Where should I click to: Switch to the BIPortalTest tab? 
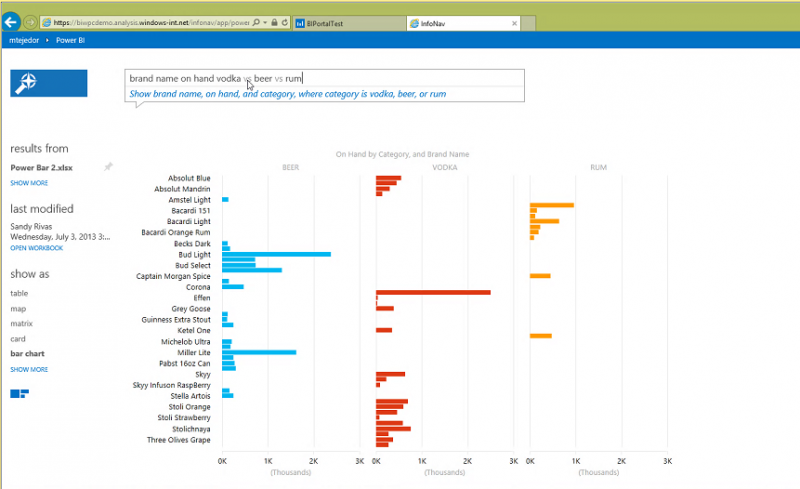(x=349, y=23)
